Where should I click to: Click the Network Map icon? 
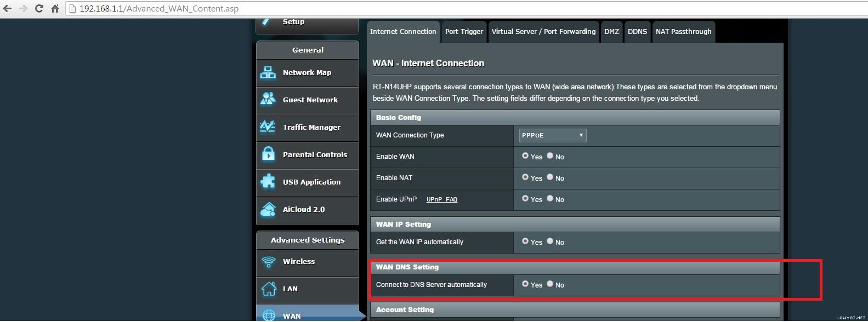(x=268, y=73)
